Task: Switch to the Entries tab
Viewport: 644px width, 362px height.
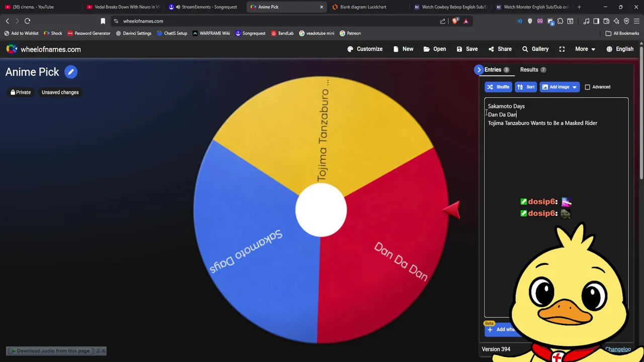Action: 497,70
